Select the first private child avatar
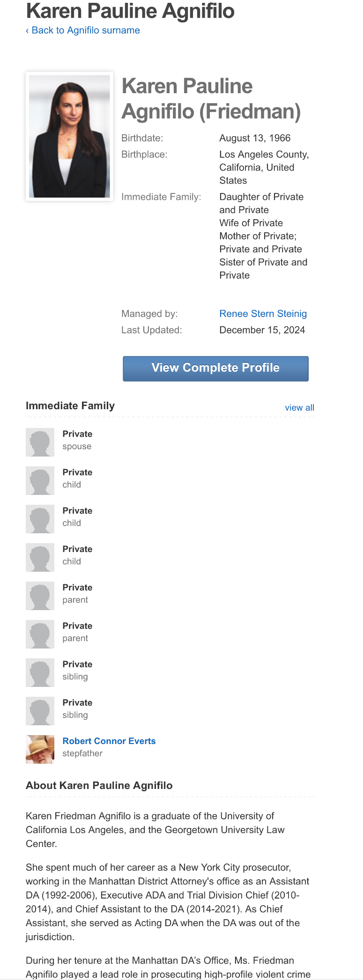This screenshot has width=363, height=980. [x=40, y=480]
